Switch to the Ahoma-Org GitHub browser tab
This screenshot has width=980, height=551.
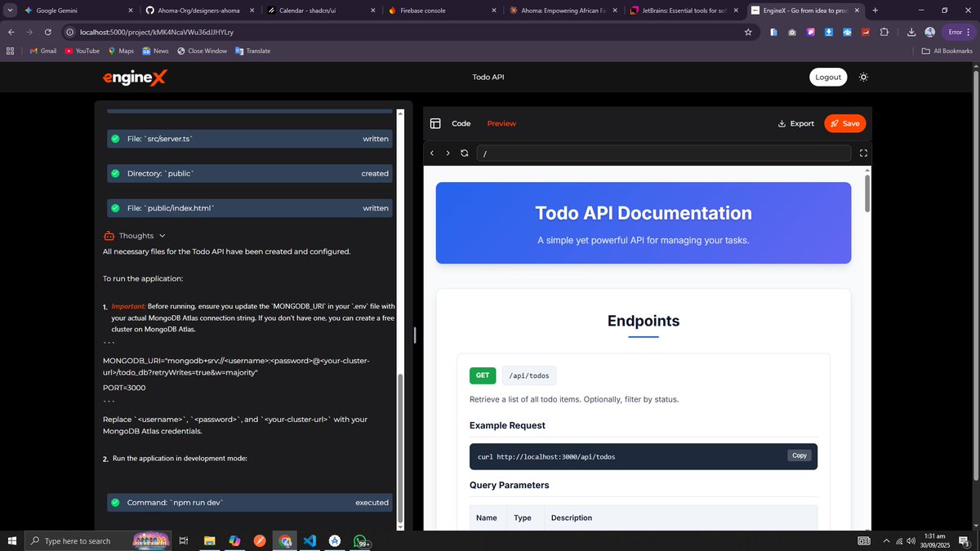pos(199,11)
